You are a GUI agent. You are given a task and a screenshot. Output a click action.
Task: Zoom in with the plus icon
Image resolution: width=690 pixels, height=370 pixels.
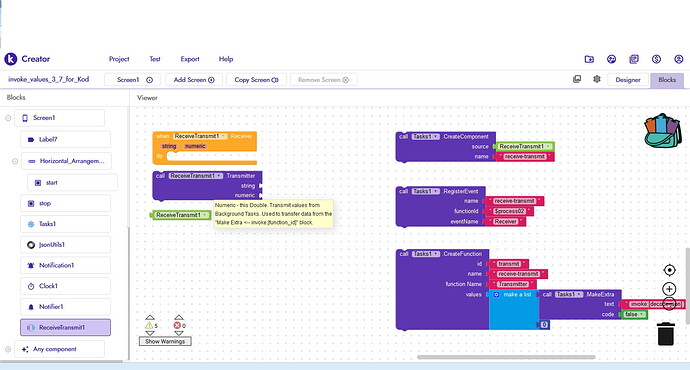(x=669, y=289)
